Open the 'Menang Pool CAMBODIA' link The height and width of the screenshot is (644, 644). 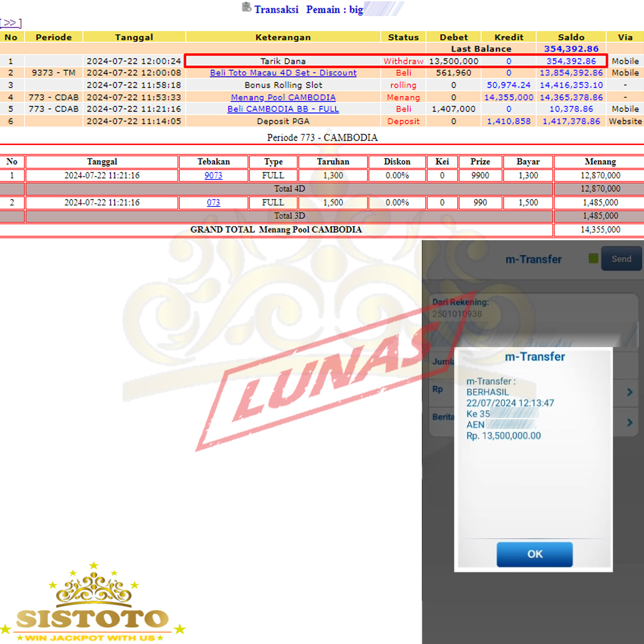283,97
